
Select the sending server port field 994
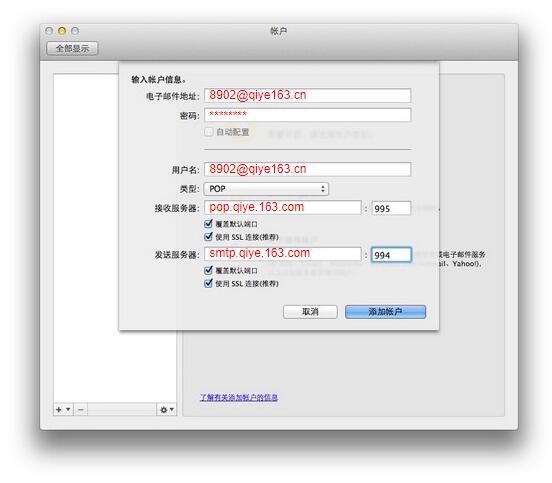[x=391, y=255]
